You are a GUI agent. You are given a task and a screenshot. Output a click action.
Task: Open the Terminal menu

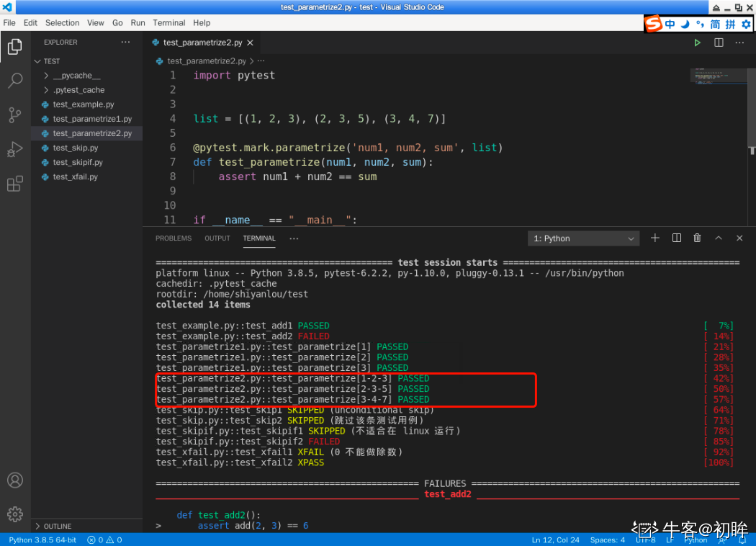tap(168, 22)
